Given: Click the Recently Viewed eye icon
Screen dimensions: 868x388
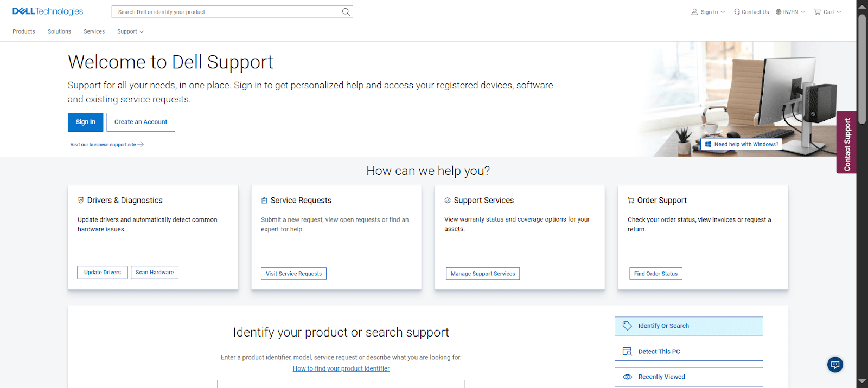Looking at the screenshot, I should point(627,377).
